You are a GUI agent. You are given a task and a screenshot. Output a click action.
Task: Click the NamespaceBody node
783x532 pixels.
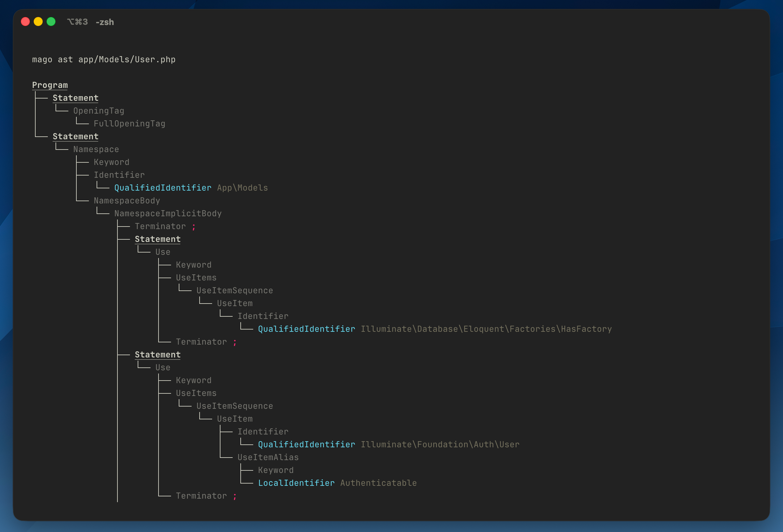[127, 201]
